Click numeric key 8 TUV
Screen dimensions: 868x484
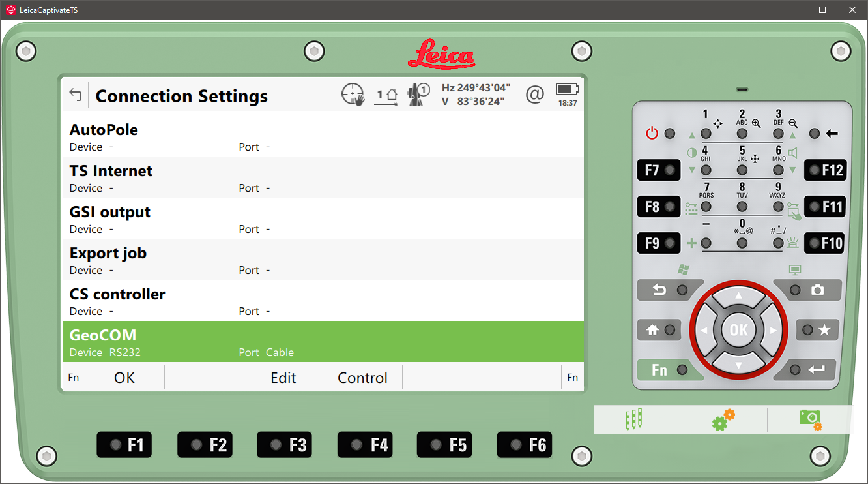click(x=742, y=207)
